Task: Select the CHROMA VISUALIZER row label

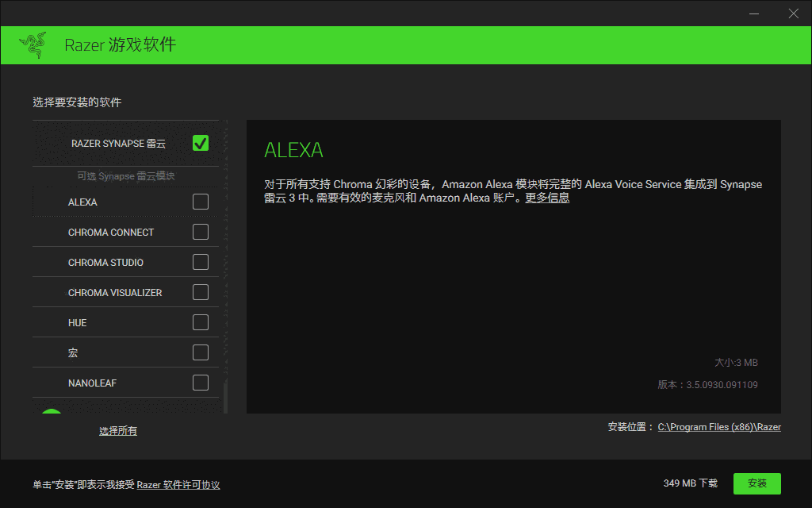Action: click(x=115, y=293)
